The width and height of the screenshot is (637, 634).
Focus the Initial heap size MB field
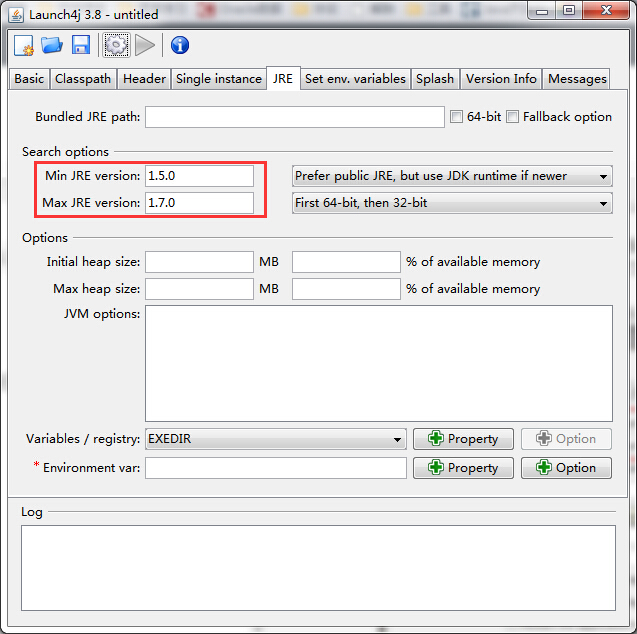199,262
